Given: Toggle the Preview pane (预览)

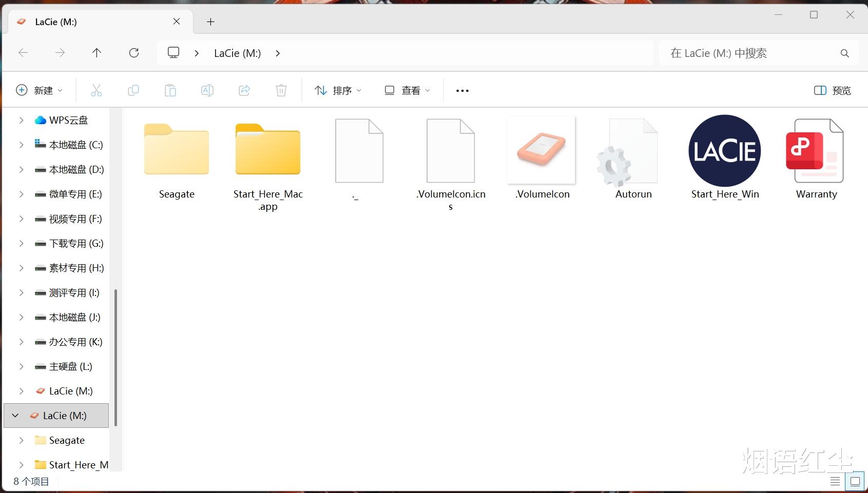Looking at the screenshot, I should (x=832, y=90).
